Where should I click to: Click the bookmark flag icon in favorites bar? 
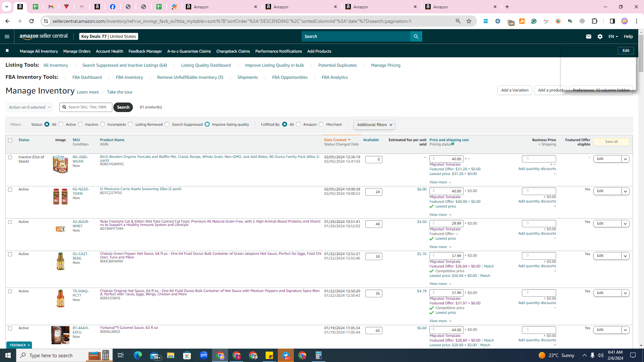(x=7, y=51)
